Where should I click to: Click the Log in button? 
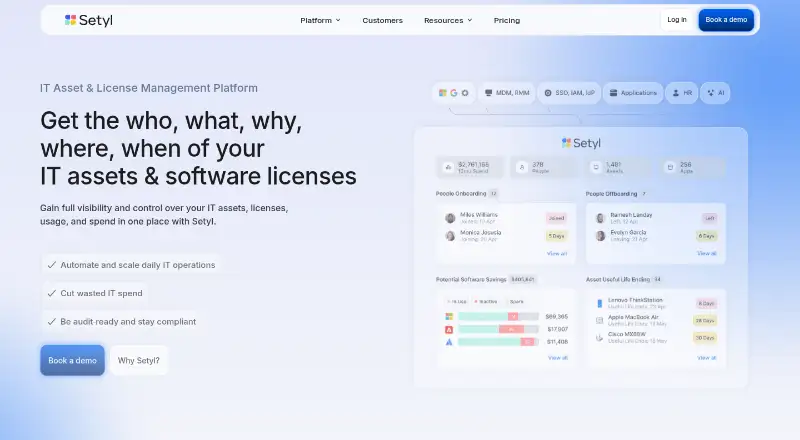pos(677,20)
